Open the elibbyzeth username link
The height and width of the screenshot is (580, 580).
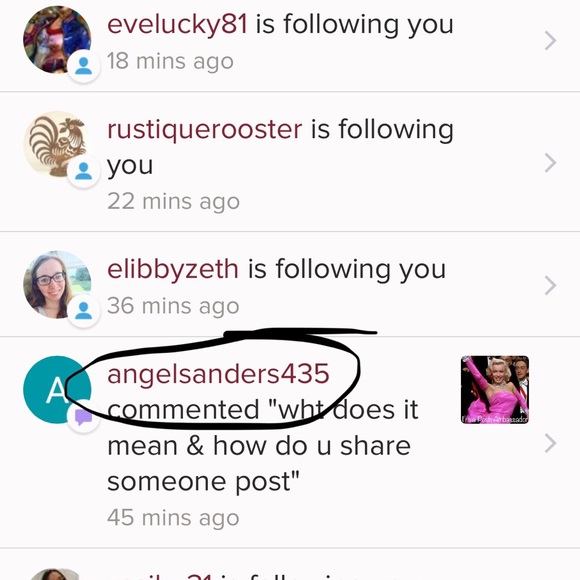pos(173,269)
